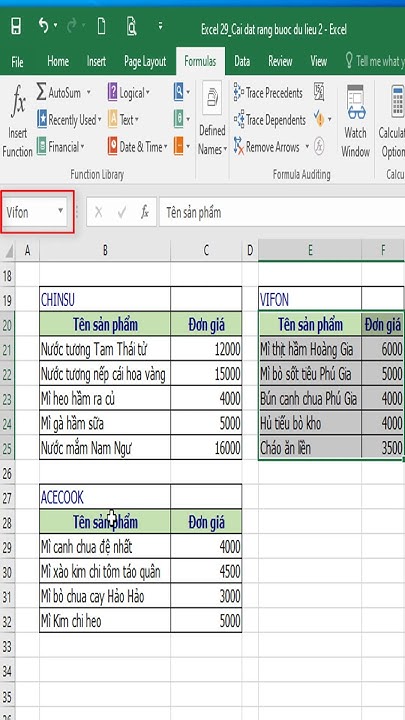This screenshot has height=720, width=405.
Task: Undo the last action
Action: pyautogui.click(x=44, y=26)
